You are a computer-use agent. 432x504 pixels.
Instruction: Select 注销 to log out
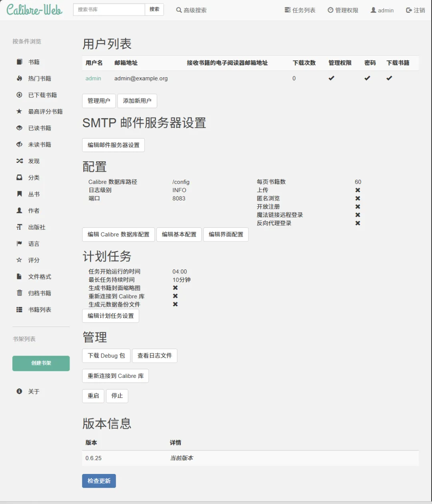415,10
